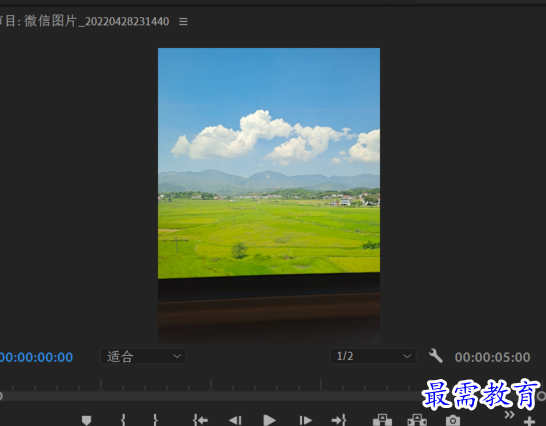Click the Extract button

417,420
